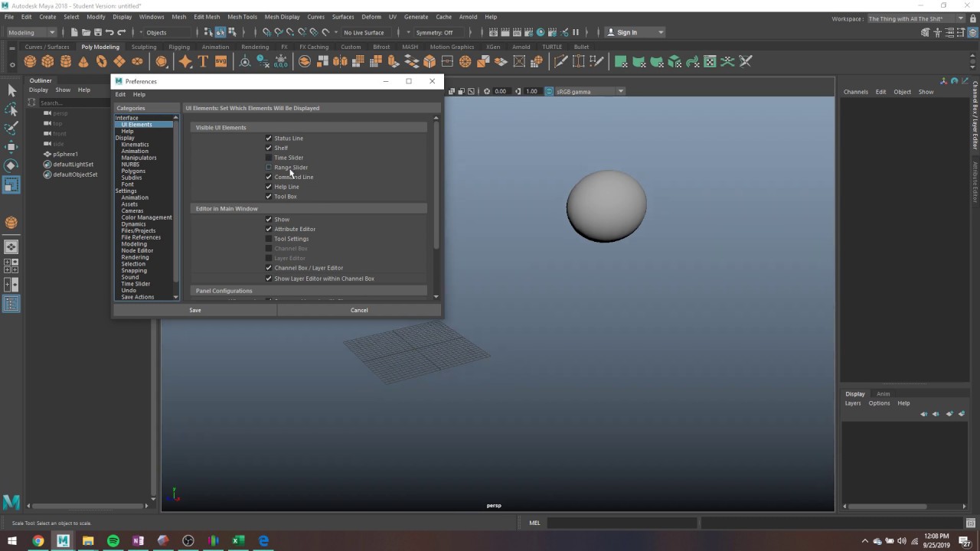
Task: Click the Preferences settings vertical scrollbar
Action: click(436, 184)
